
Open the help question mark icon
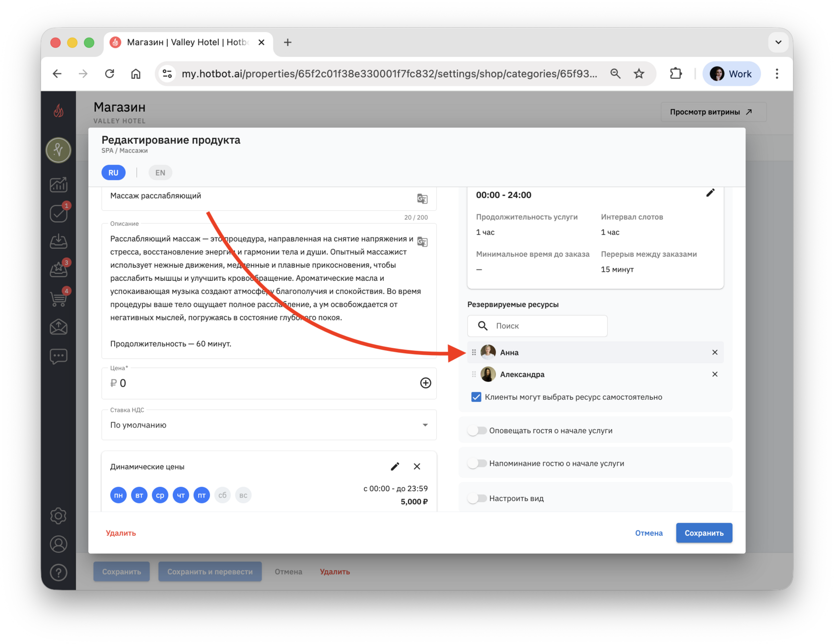point(59,573)
